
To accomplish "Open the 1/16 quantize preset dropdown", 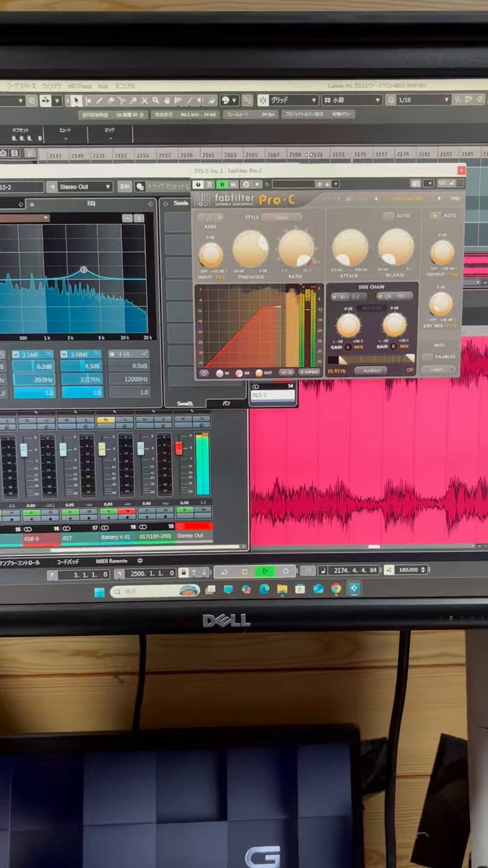I will [x=422, y=100].
